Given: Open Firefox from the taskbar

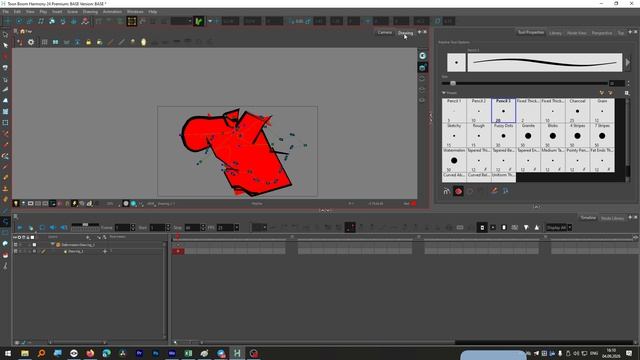Looking at the screenshot, I should [x=90, y=353].
